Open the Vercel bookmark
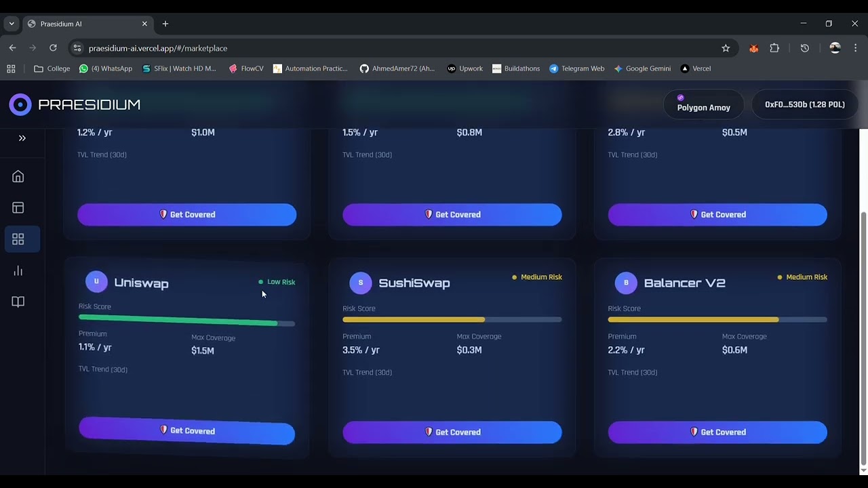 click(x=696, y=68)
